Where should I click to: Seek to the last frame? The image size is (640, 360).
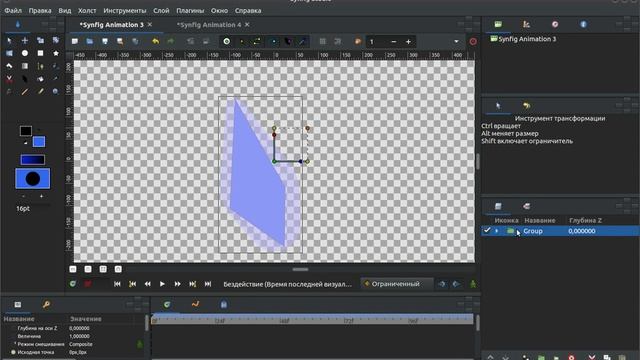[x=208, y=284]
